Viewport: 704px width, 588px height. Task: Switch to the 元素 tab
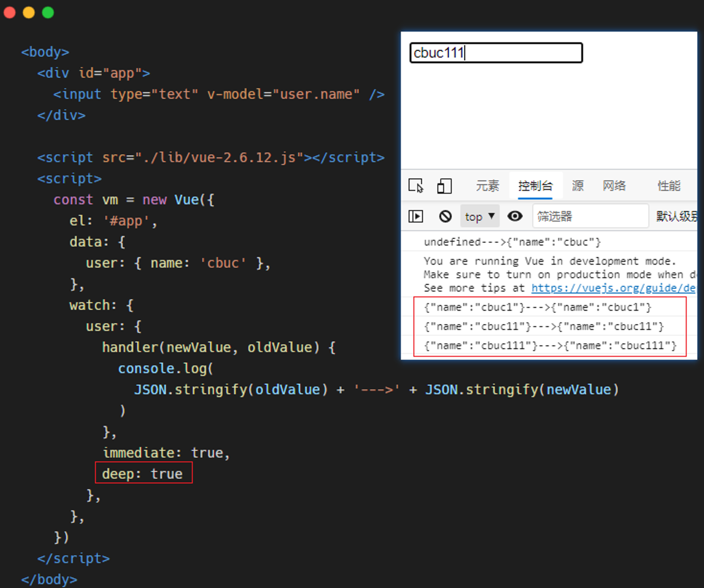[x=488, y=186]
